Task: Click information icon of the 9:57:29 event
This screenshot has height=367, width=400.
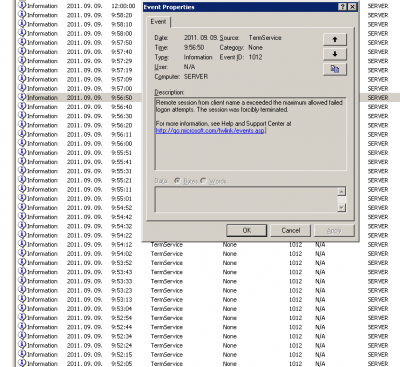Action: click(x=22, y=60)
